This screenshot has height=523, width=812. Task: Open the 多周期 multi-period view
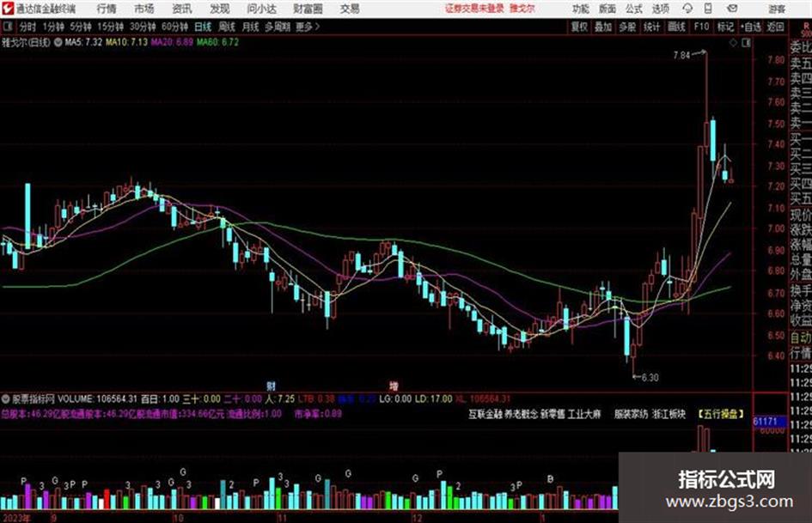tap(278, 27)
